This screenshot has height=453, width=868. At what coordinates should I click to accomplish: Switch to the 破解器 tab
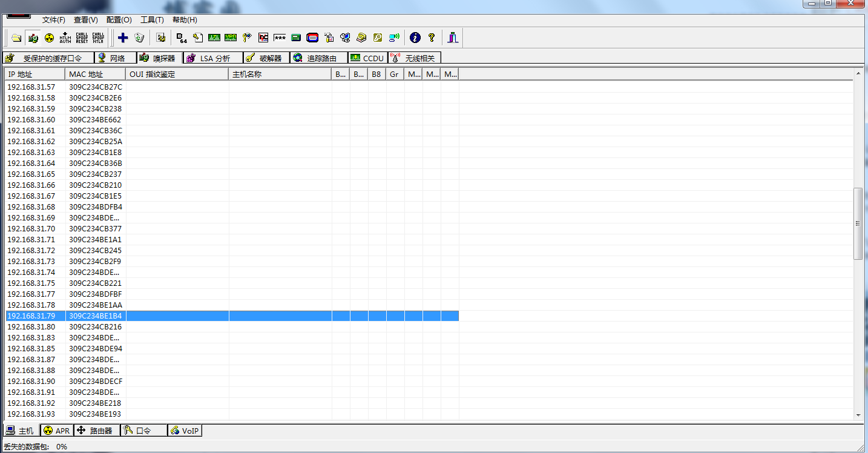point(266,58)
